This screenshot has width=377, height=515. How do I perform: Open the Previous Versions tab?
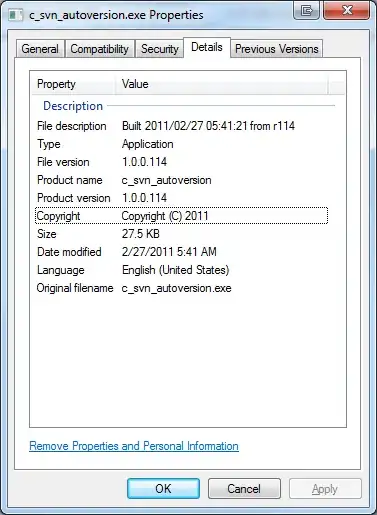[x=277, y=49]
